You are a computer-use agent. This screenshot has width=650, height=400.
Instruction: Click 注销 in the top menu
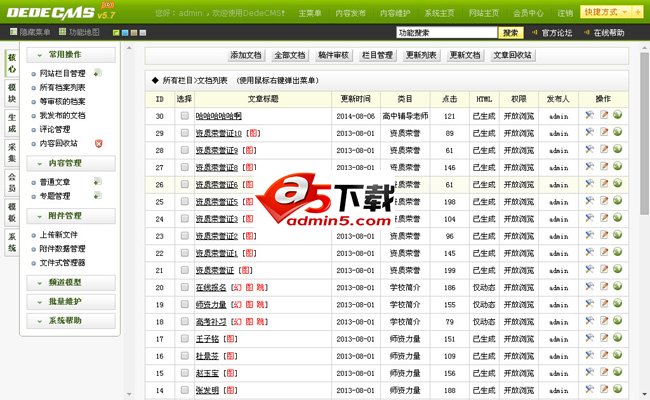click(x=565, y=13)
